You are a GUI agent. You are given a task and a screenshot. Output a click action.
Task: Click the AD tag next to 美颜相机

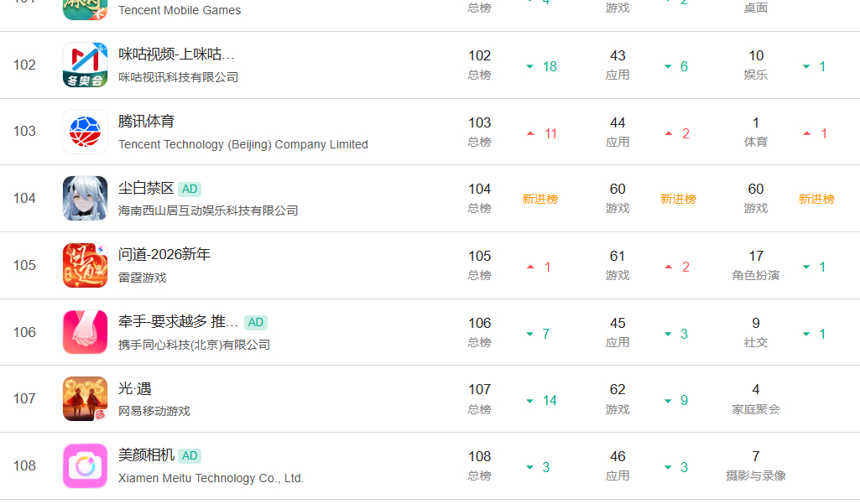(x=190, y=455)
